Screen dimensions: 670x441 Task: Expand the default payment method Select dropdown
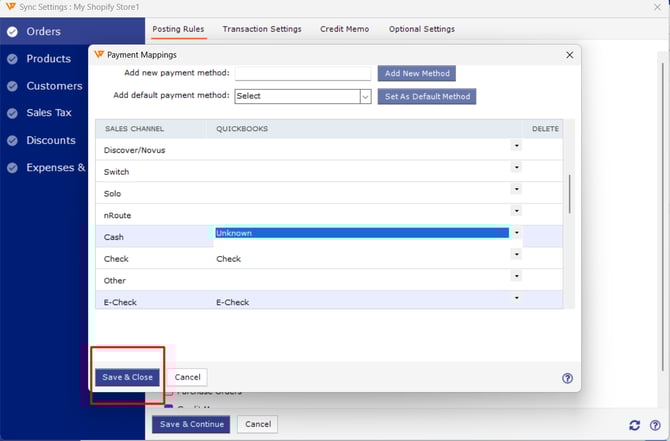[365, 97]
